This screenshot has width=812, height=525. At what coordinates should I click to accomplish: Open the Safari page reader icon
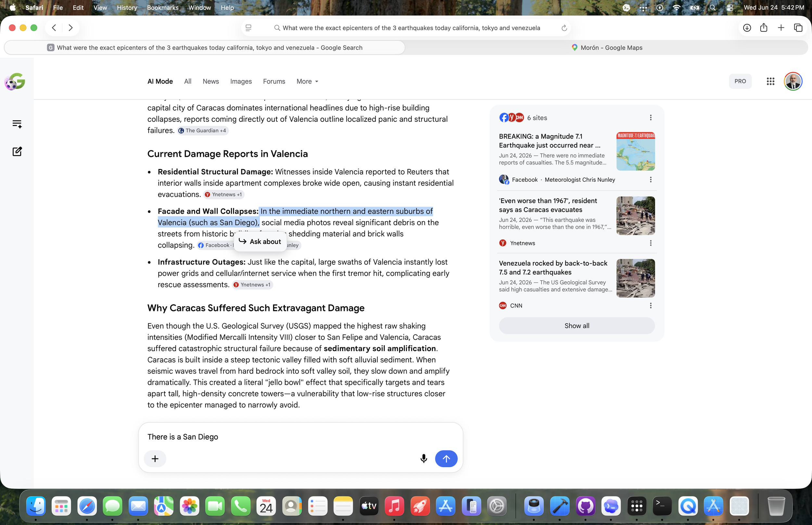248,28
